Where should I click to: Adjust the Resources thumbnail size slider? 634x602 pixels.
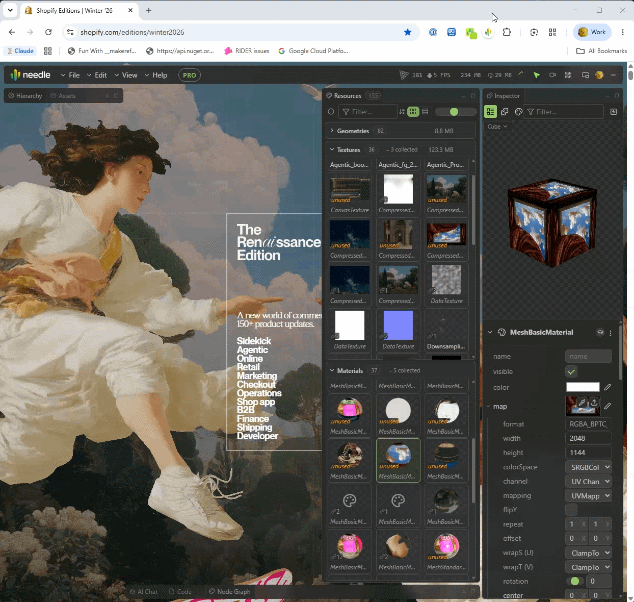(456, 112)
